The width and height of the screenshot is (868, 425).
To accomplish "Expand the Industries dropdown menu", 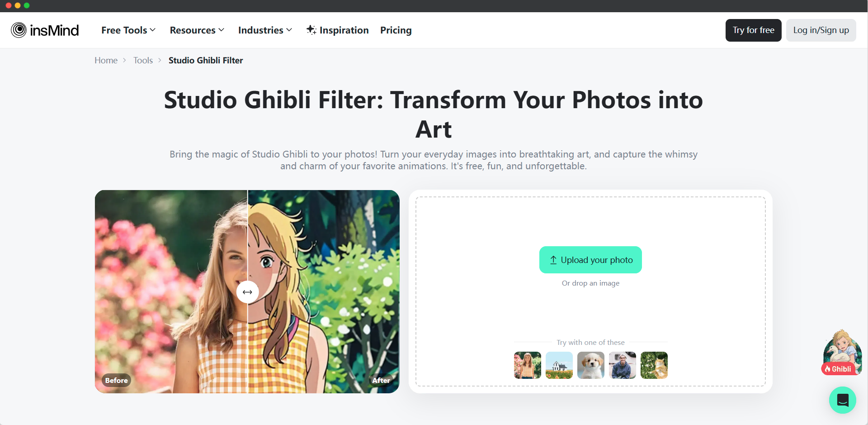I will click(265, 30).
